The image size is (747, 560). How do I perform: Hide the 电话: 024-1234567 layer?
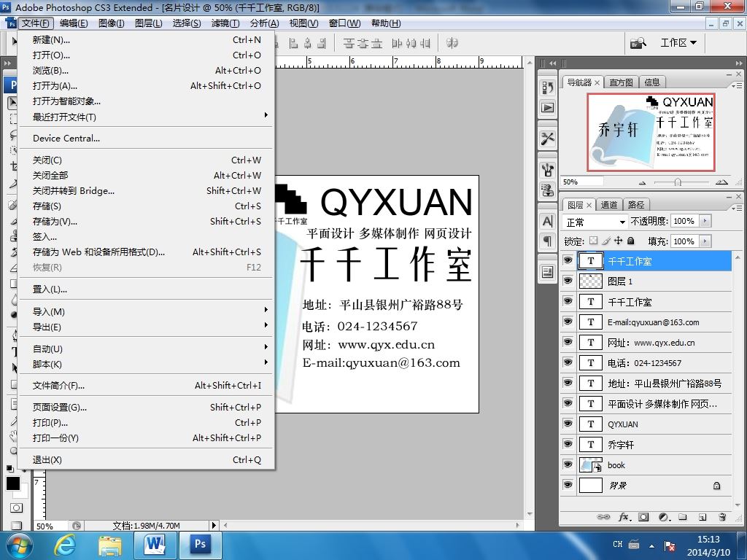tap(568, 363)
